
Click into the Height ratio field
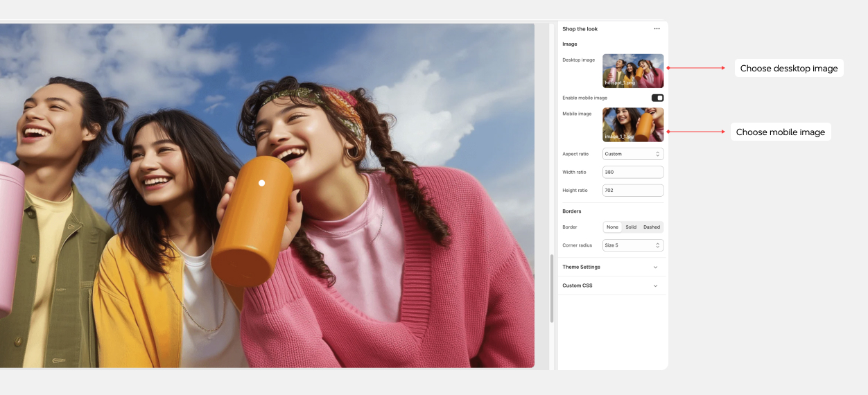(632, 191)
